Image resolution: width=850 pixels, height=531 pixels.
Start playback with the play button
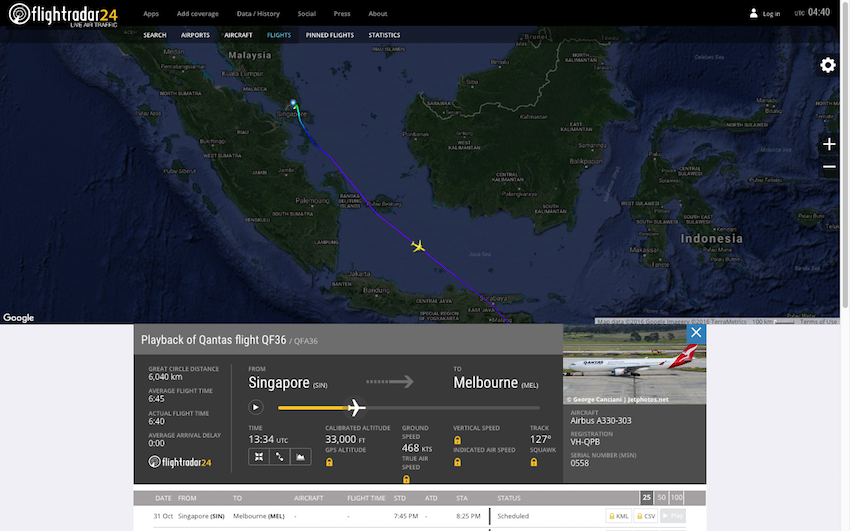tap(256, 407)
